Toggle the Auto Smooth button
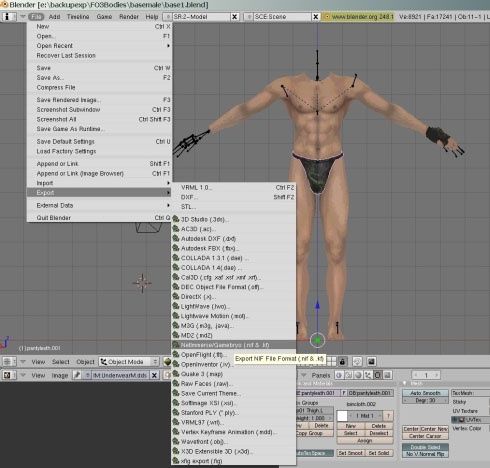The width and height of the screenshot is (490, 468). 425,393
